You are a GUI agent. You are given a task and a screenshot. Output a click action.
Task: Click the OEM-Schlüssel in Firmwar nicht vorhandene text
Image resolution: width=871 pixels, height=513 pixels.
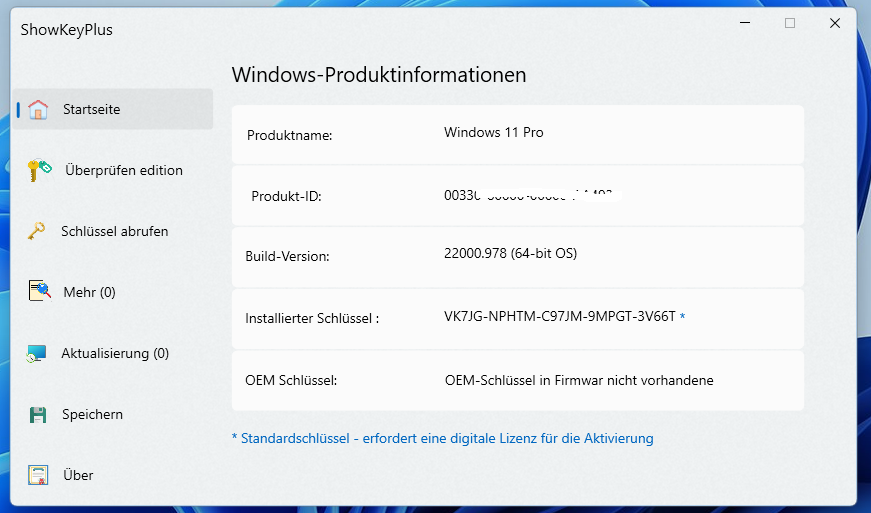pos(579,381)
